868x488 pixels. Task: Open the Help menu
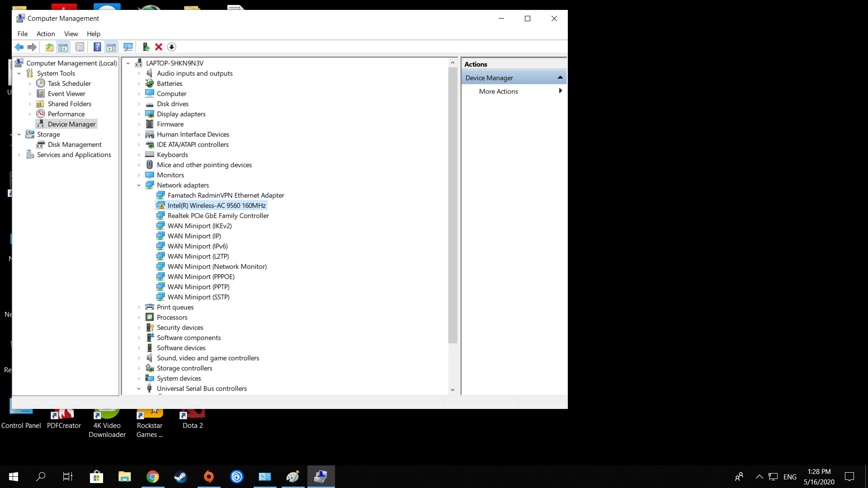pyautogui.click(x=94, y=34)
